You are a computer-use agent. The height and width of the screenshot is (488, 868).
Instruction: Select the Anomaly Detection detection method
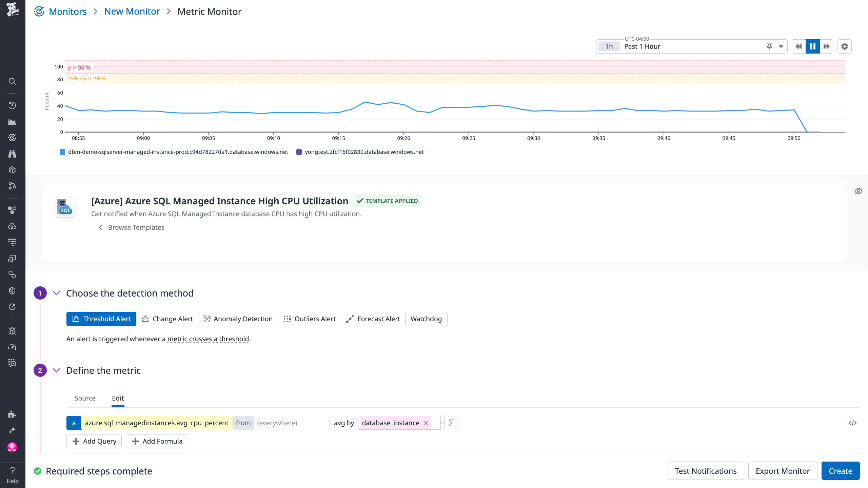(x=238, y=319)
